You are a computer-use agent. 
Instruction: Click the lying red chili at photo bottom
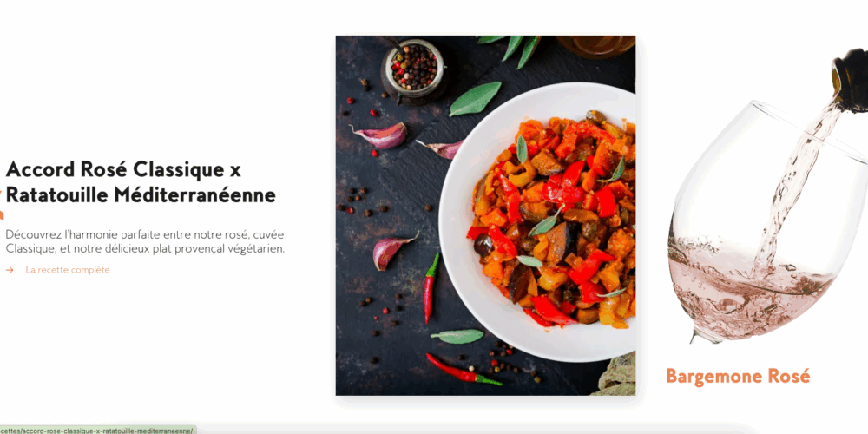tap(463, 371)
